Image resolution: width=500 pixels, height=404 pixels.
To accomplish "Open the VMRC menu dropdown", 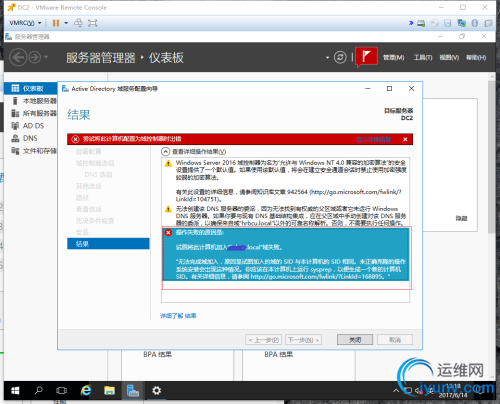I will (25, 23).
